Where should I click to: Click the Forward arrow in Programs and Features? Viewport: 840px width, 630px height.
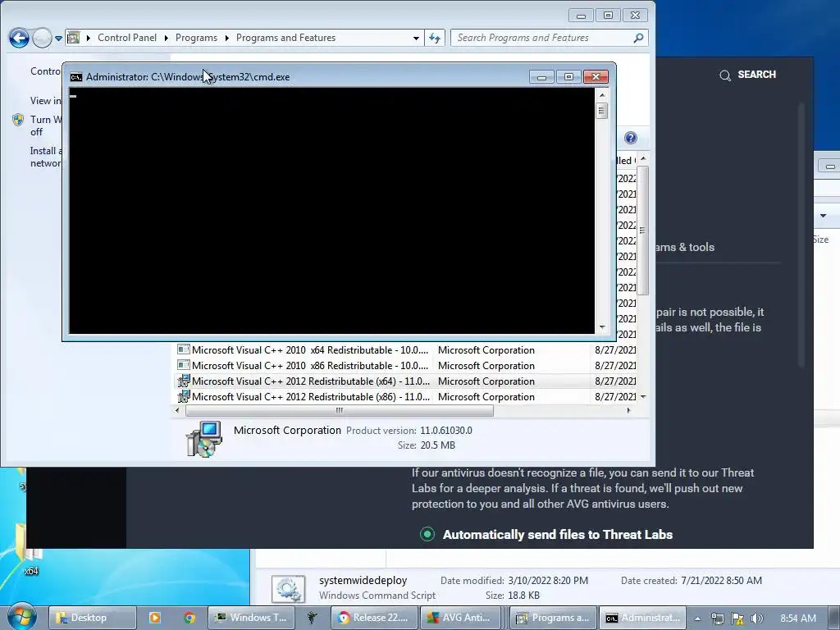point(42,38)
